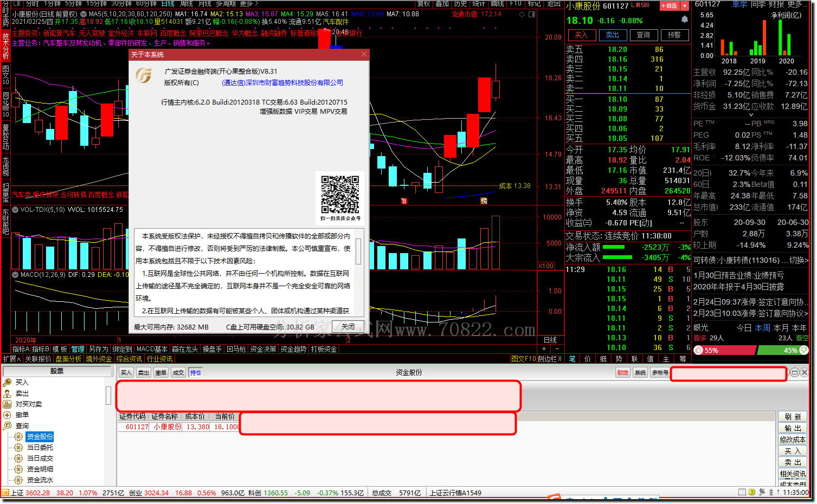Select 当日委托 in trade tree
Viewport: 817px width, 504px height.
[x=40, y=448]
